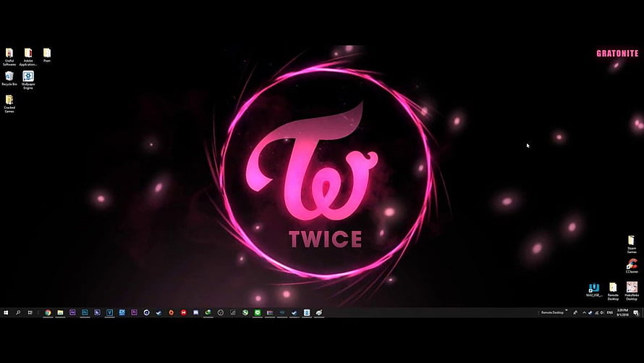This screenshot has width=644, height=363.
Task: Expand the Remote Desktop toolbar chevron
Action: (x=567, y=310)
